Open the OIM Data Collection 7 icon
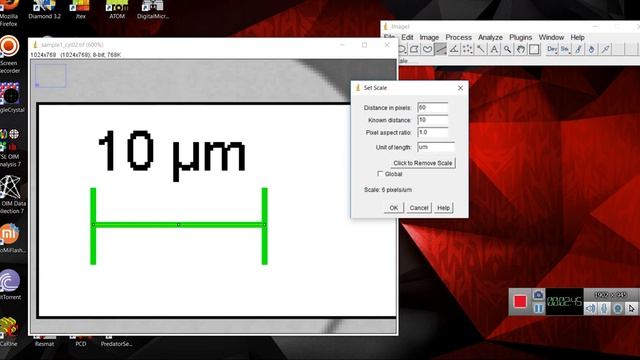 (11, 195)
